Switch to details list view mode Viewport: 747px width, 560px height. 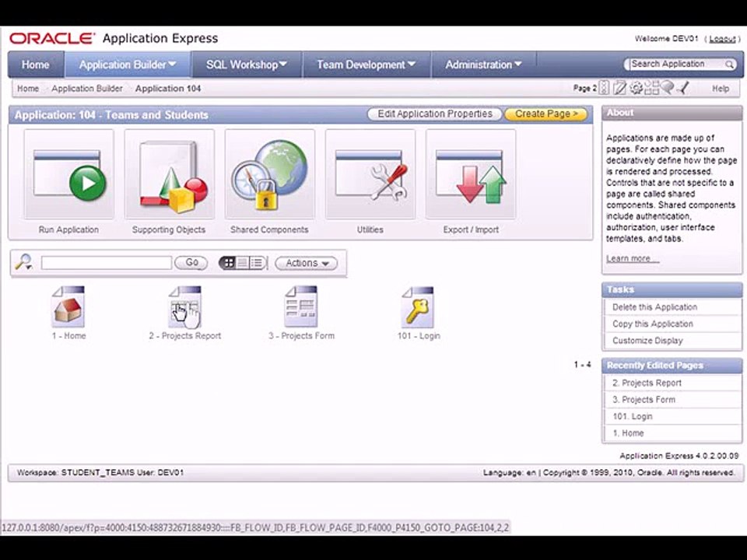pyautogui.click(x=257, y=263)
